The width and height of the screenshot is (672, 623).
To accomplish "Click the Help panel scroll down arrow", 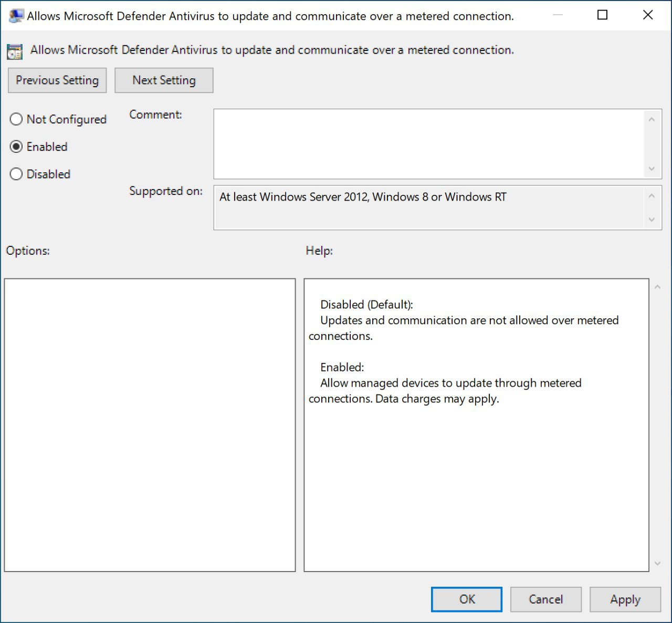I will click(x=657, y=564).
